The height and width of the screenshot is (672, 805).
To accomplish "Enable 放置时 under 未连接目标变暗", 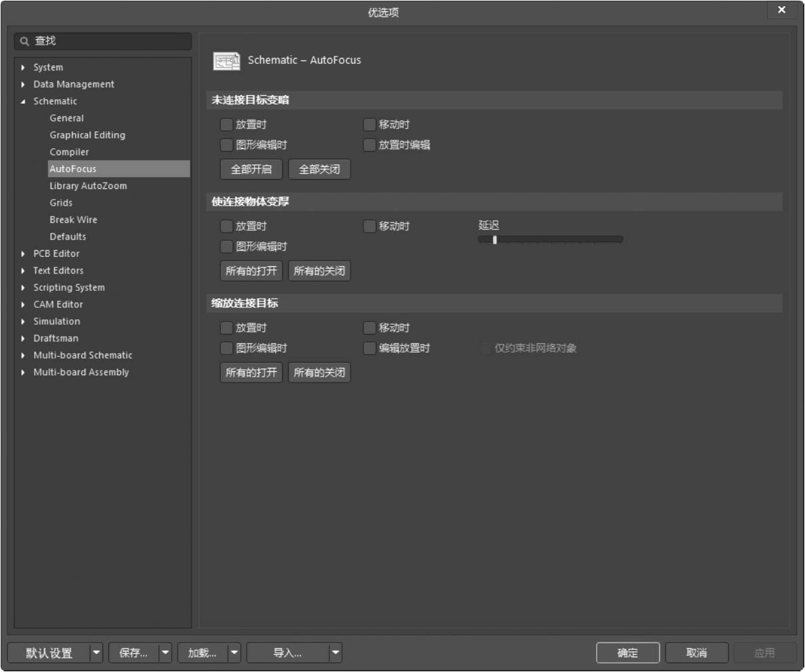I will pos(227,124).
